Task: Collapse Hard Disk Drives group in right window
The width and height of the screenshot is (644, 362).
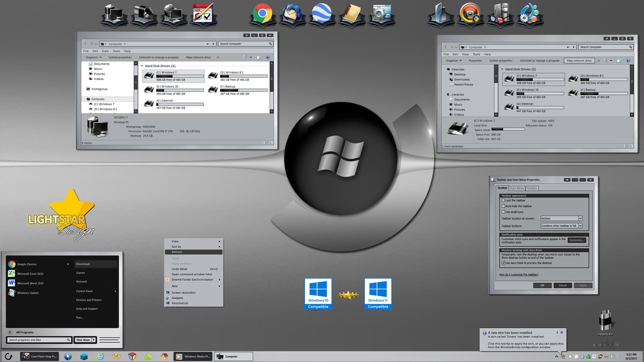Action: [x=502, y=69]
